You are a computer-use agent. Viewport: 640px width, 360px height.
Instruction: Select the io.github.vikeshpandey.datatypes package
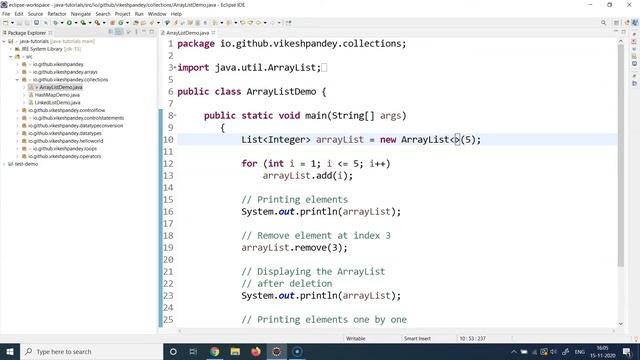(x=65, y=133)
